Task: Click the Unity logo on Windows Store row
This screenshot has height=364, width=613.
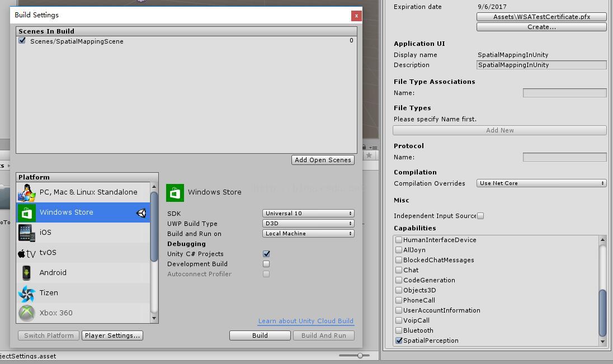Action: coord(141,212)
